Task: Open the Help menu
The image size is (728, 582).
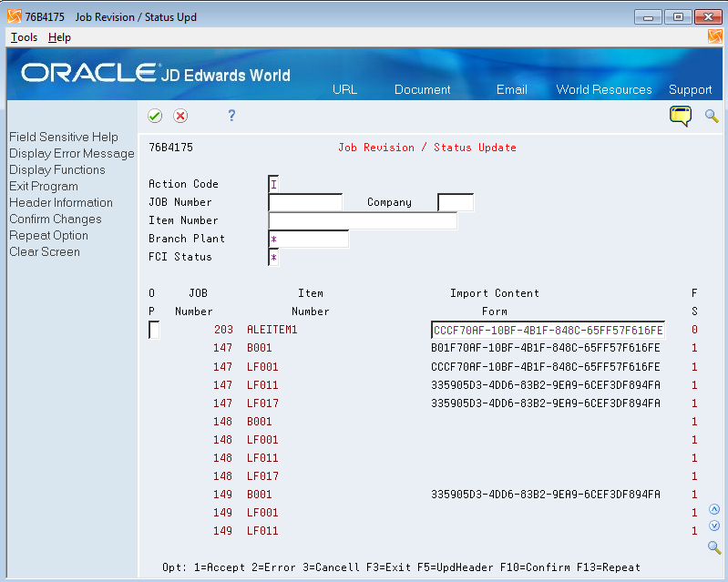Action: click(x=59, y=37)
